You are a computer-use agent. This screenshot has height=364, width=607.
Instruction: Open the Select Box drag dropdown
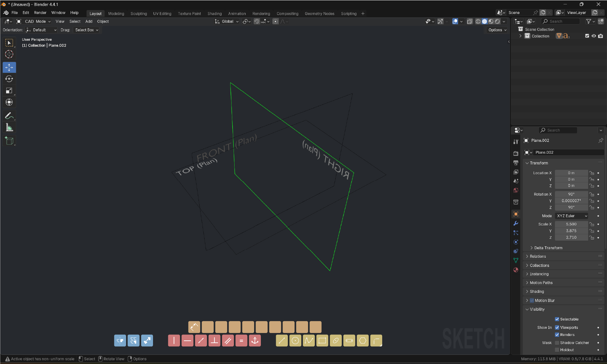coord(87,30)
